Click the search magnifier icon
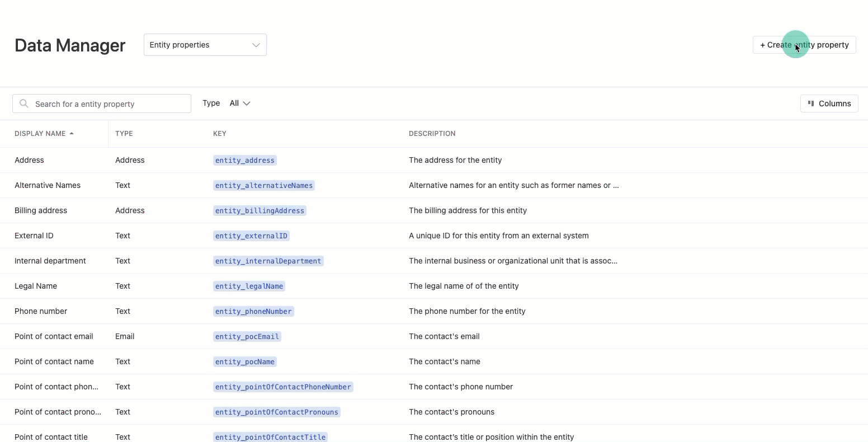Viewport: 868px width, 442px height. pyautogui.click(x=24, y=104)
